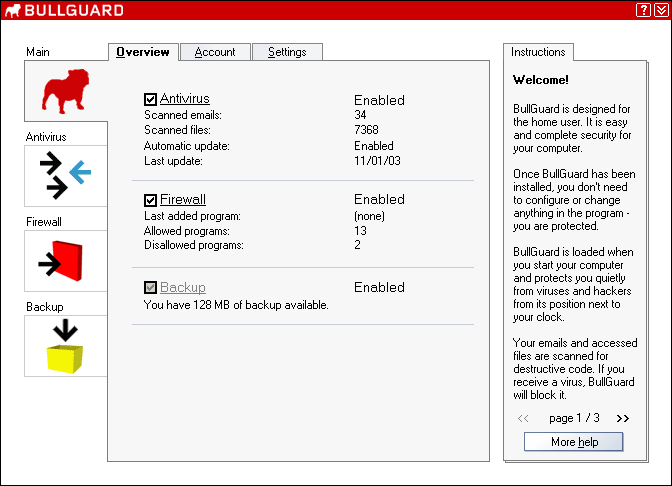Switch to the Settings tab
The height and width of the screenshot is (486, 672).
point(287,52)
